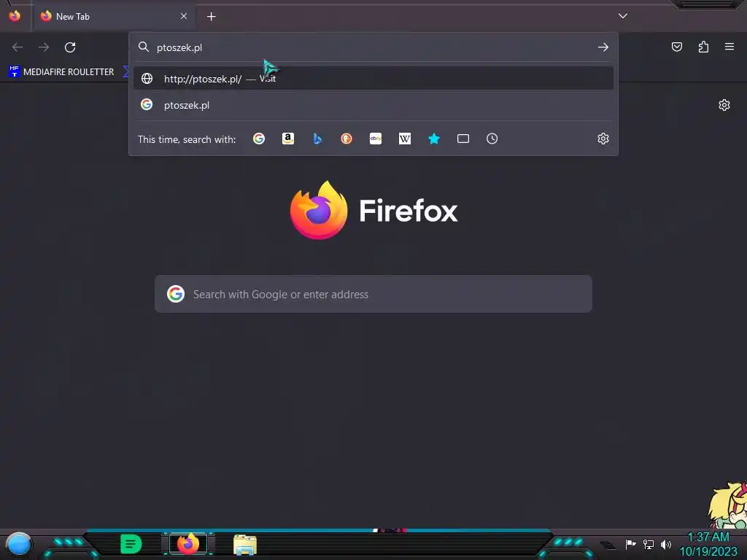Viewport: 747px width, 560px height.
Task: Open the Firefox View pinned icon
Action: click(15, 16)
